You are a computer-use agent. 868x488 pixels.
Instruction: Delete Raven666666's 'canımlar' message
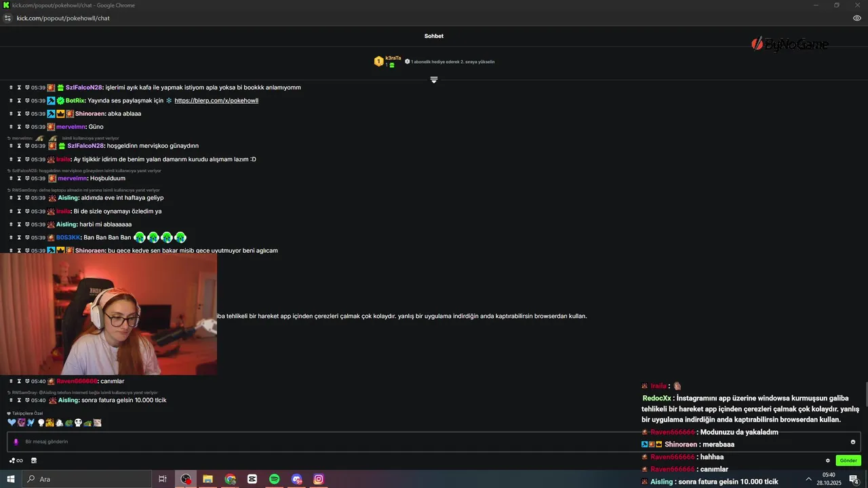coord(11,381)
